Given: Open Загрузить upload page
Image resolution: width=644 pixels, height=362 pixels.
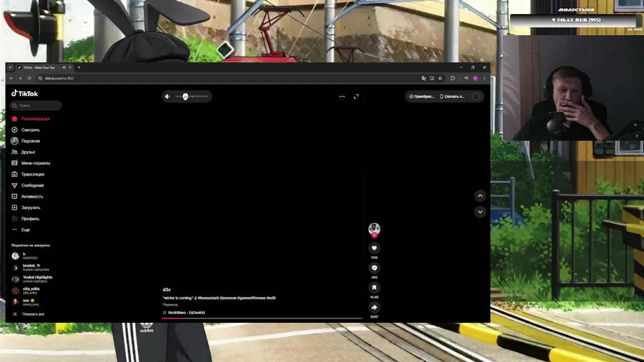Looking at the screenshot, I should coord(26,207).
